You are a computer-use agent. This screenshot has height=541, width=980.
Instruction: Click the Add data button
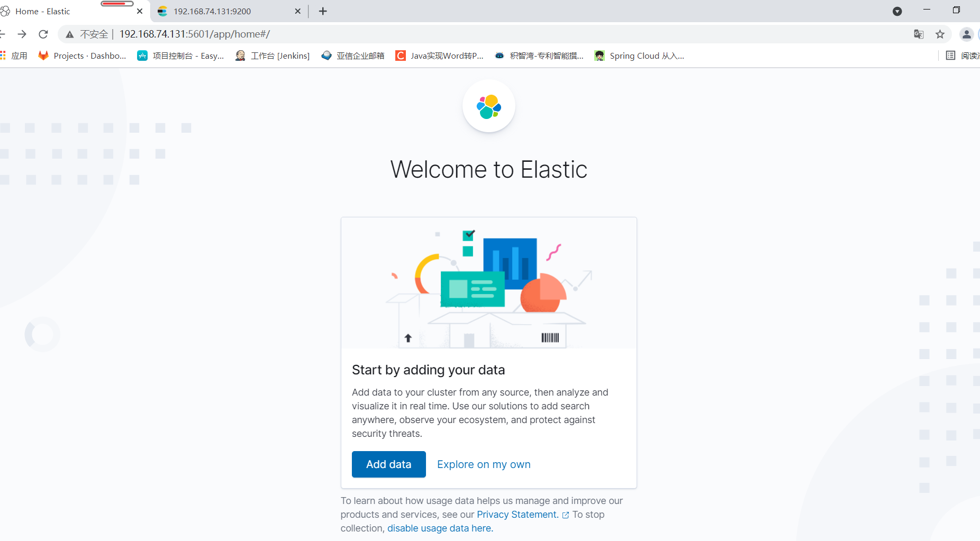click(x=388, y=464)
